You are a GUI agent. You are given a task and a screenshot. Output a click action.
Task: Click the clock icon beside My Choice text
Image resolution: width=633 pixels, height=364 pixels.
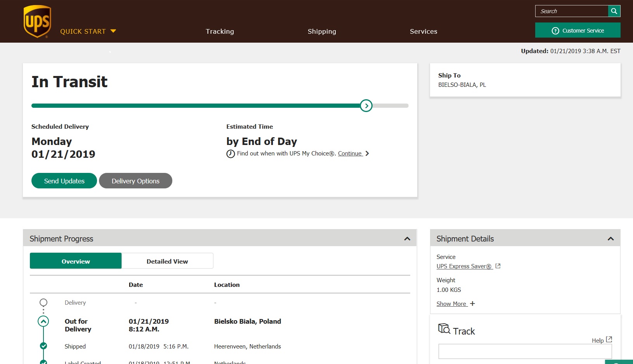[x=231, y=154]
